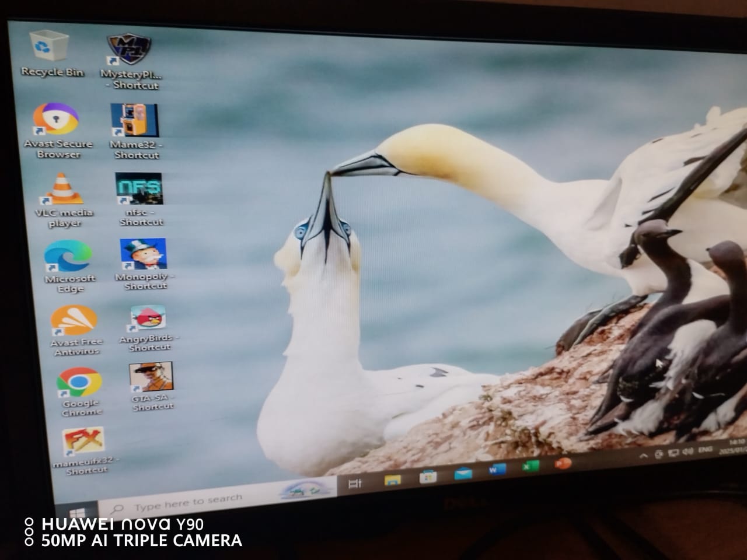Viewport: 747px width, 560px height.
Task: Select the mameuifx32 shortcut icon
Action: pos(84,442)
